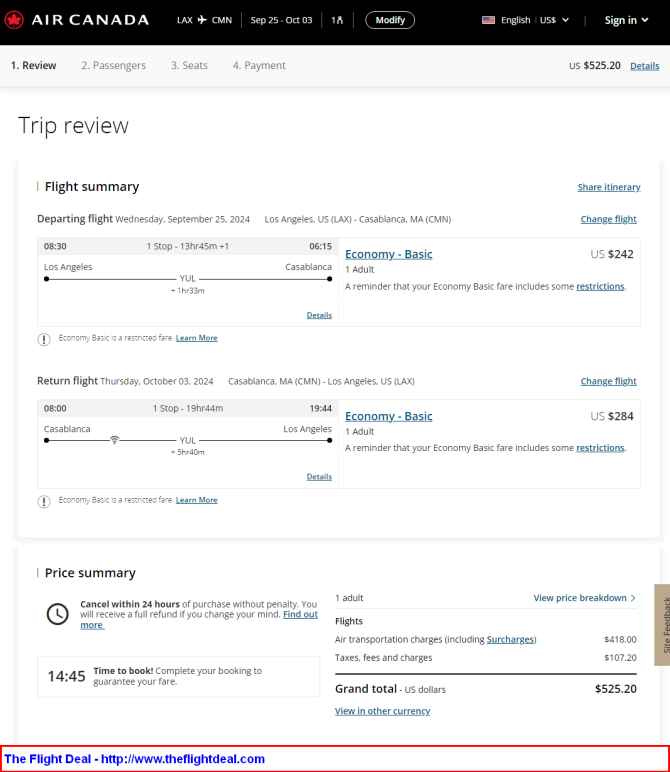Click the Modify button

click(390, 20)
